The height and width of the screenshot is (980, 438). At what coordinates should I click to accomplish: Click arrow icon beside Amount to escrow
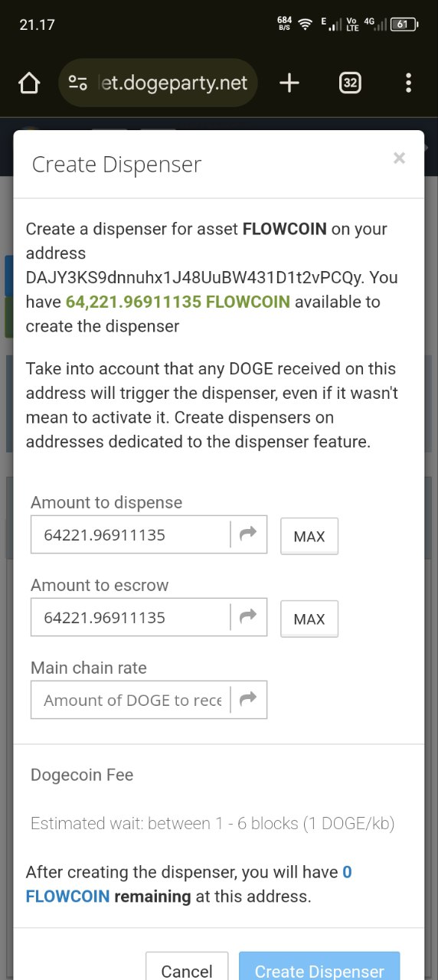pos(248,617)
